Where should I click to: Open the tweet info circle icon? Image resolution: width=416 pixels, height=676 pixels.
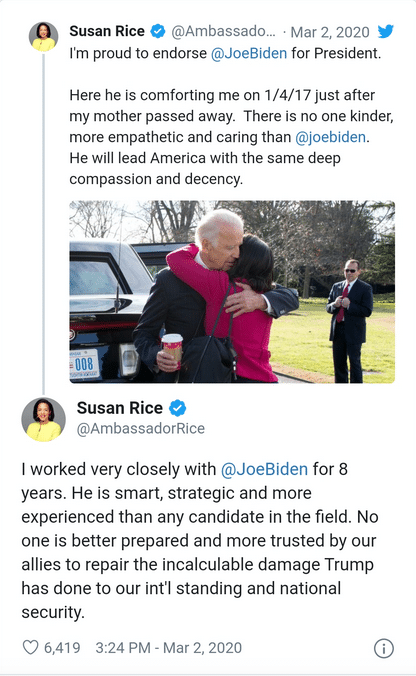point(383,648)
